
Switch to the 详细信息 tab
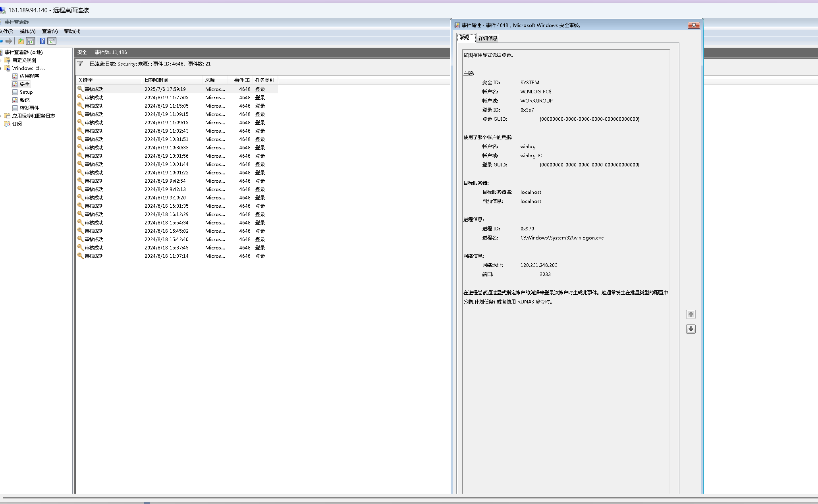(488, 38)
